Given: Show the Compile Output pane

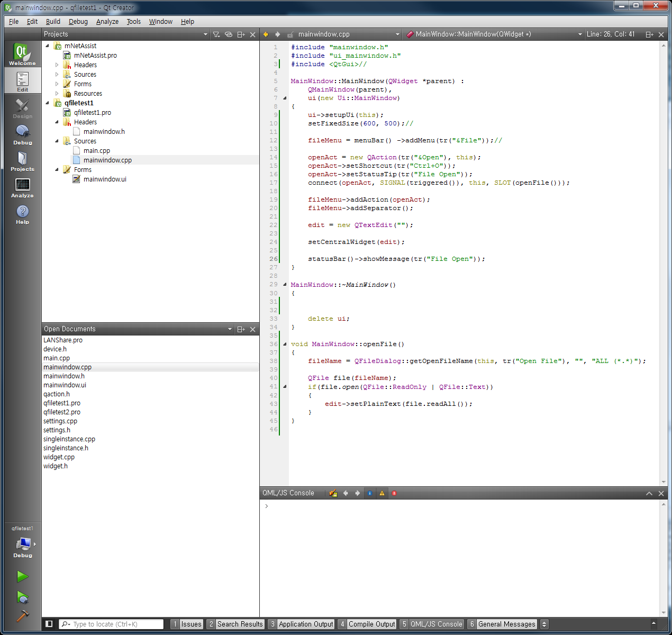Looking at the screenshot, I should coord(367,624).
